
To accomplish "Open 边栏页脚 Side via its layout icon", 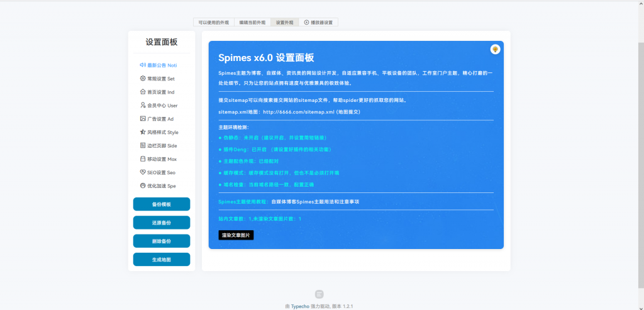I will [143, 145].
